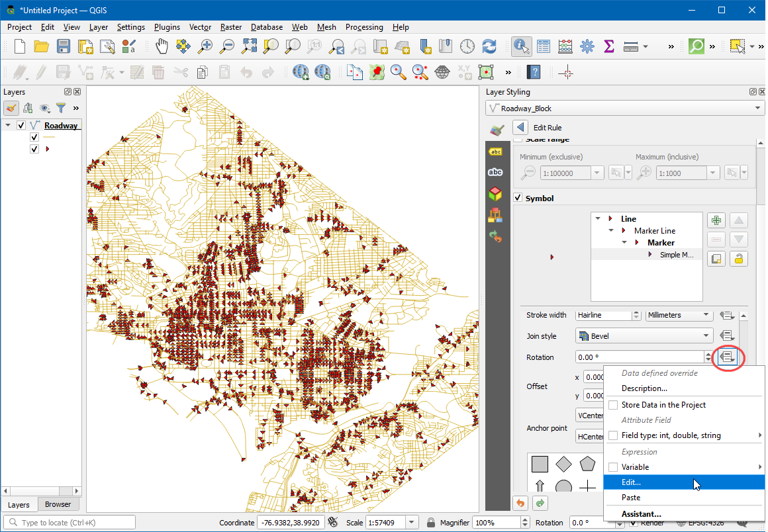
Task: Open Roadway_Block layer selector dropdown
Action: click(x=758, y=109)
